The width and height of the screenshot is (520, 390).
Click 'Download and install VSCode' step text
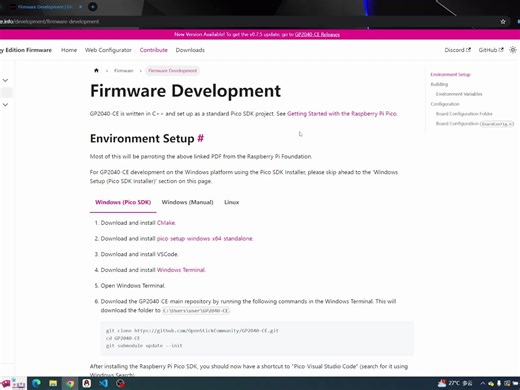tap(139, 254)
